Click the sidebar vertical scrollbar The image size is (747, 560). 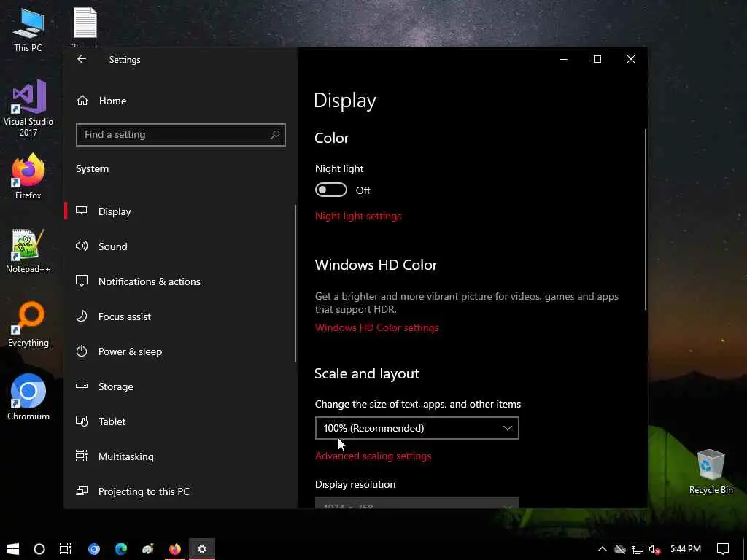pos(295,284)
